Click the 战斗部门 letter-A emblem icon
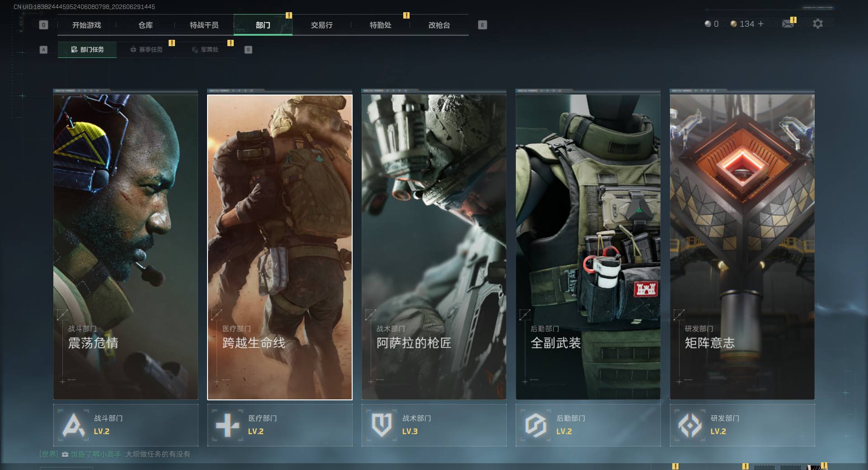Image resolution: width=868 pixels, height=470 pixels. click(74, 425)
